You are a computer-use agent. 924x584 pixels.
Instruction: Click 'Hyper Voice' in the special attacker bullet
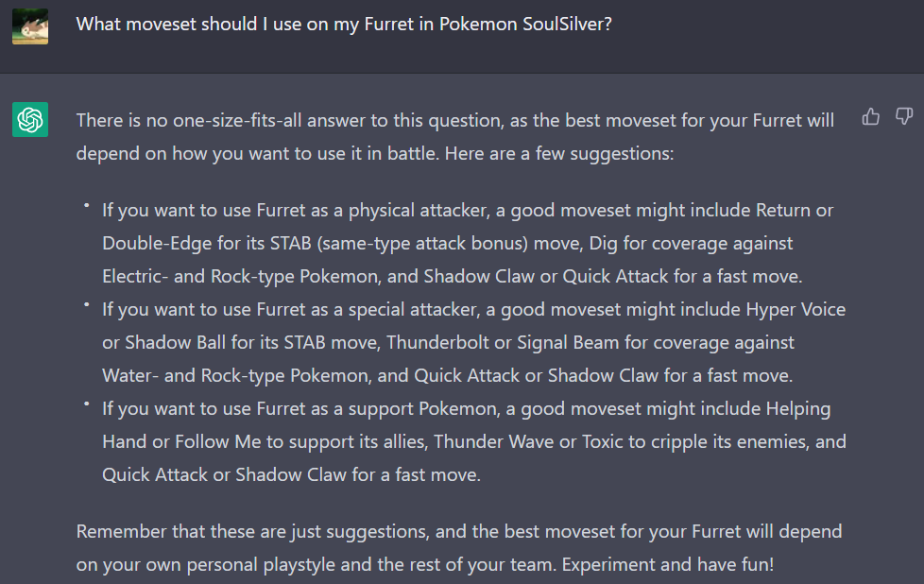pyautogui.click(x=796, y=309)
